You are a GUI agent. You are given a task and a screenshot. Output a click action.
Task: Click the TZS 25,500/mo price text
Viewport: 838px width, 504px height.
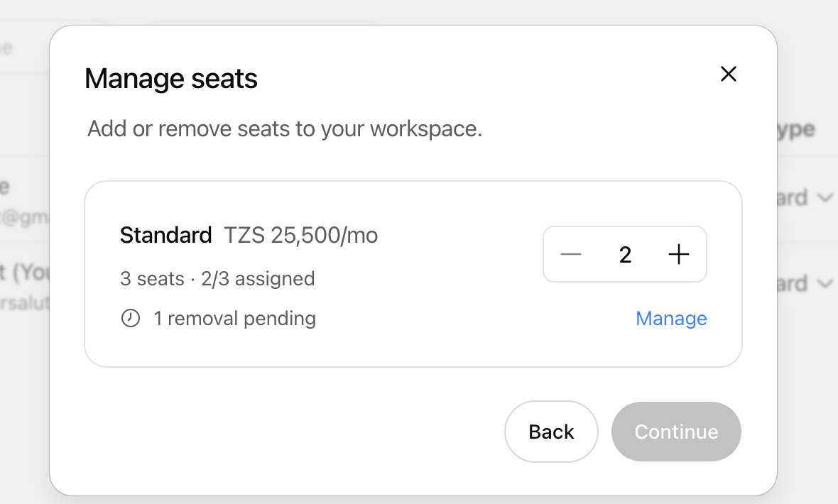301,235
